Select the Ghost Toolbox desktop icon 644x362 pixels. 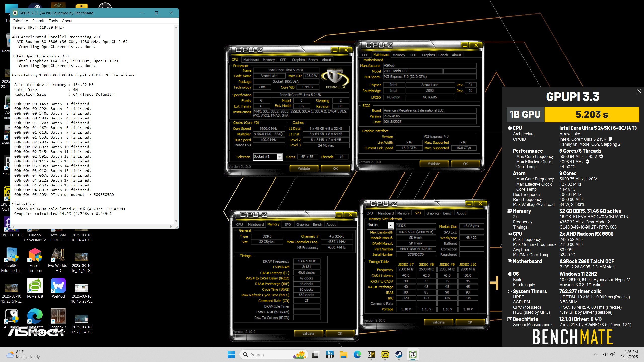[x=35, y=260]
